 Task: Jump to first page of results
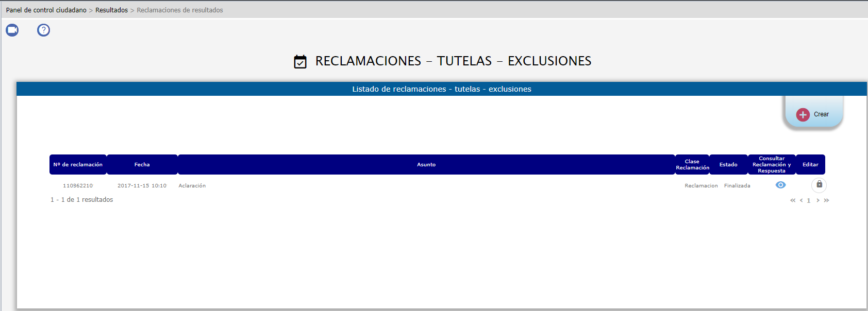pos(793,200)
